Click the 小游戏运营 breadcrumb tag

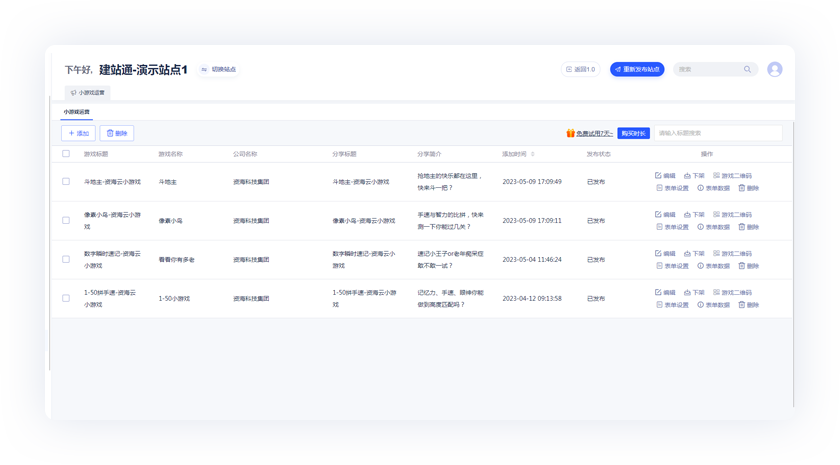[88, 93]
